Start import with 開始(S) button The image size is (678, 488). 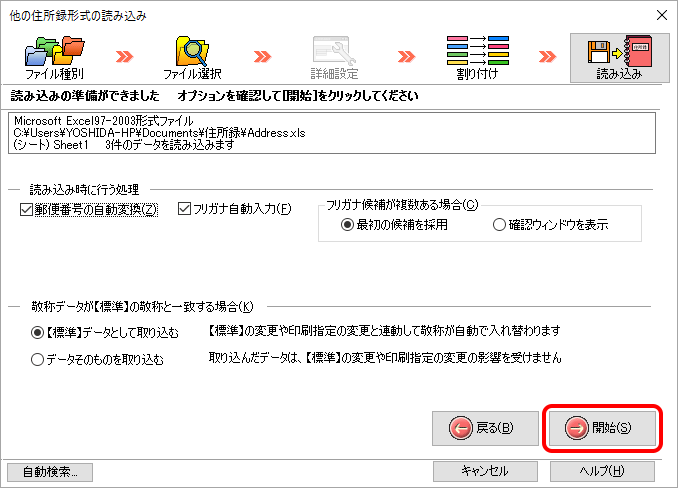pos(602,428)
